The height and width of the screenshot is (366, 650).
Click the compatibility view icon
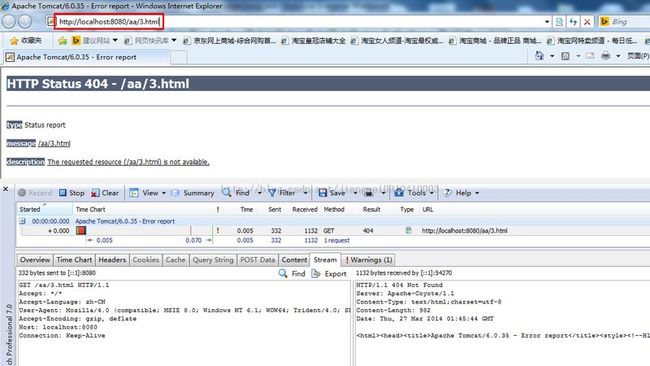point(559,22)
